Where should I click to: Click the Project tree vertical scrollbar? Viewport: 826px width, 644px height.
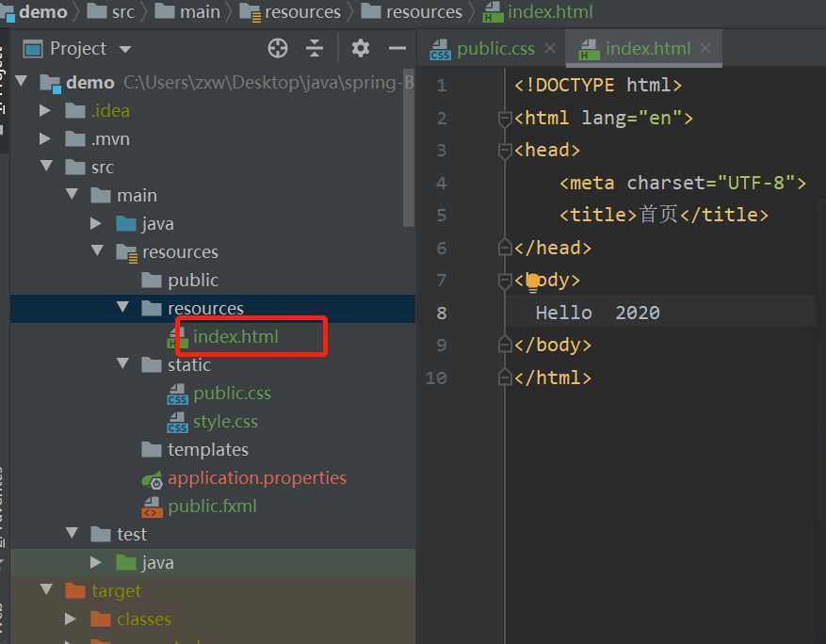click(x=409, y=148)
